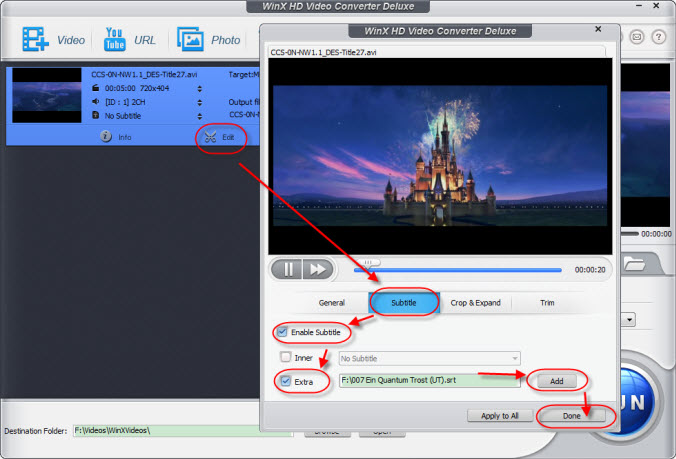The image size is (676, 459).
Task: Minimize the main WinX window
Action: tap(639, 6)
